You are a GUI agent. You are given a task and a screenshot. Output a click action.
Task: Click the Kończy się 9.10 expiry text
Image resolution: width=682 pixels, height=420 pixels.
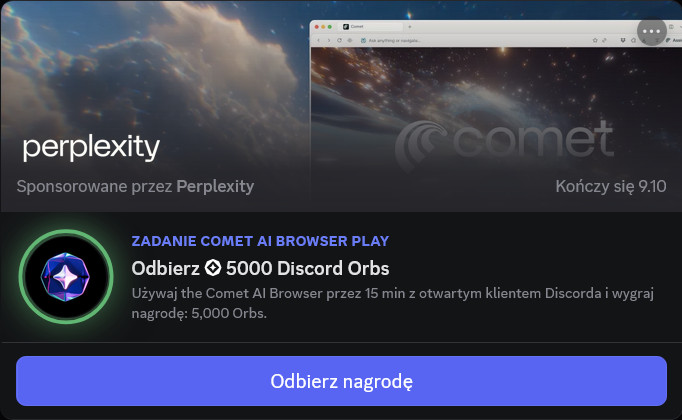pyautogui.click(x=611, y=187)
